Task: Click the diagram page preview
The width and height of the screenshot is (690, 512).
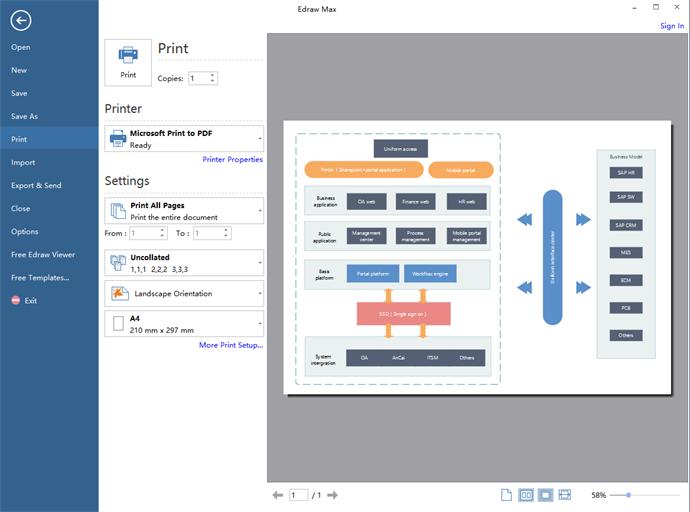Action: tap(477, 258)
